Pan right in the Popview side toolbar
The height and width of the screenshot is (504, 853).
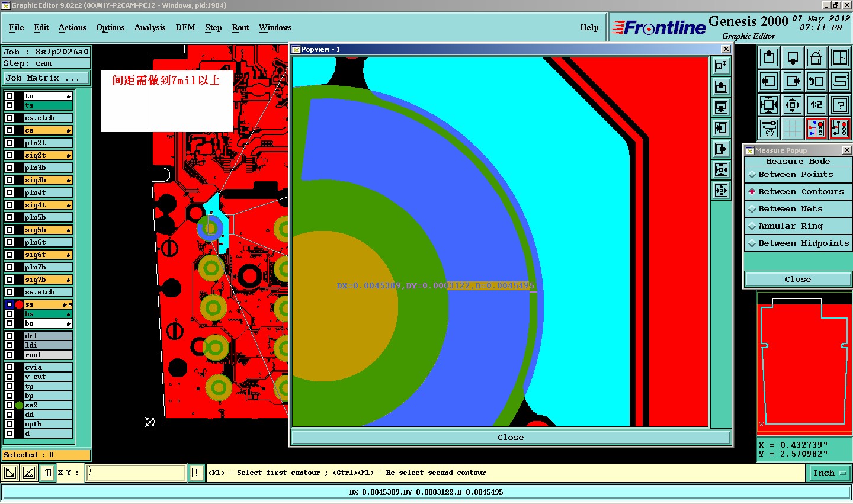click(721, 149)
